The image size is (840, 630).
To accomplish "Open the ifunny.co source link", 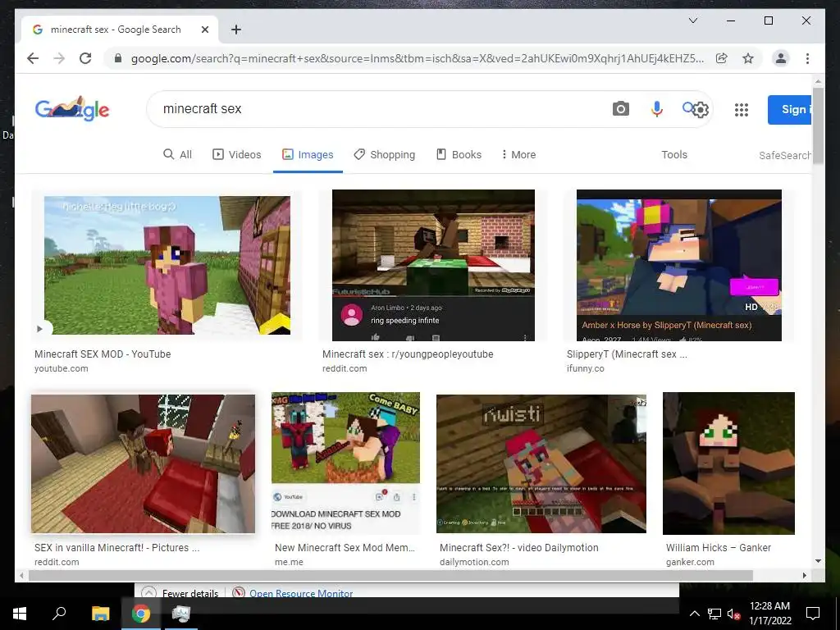I will (585, 368).
